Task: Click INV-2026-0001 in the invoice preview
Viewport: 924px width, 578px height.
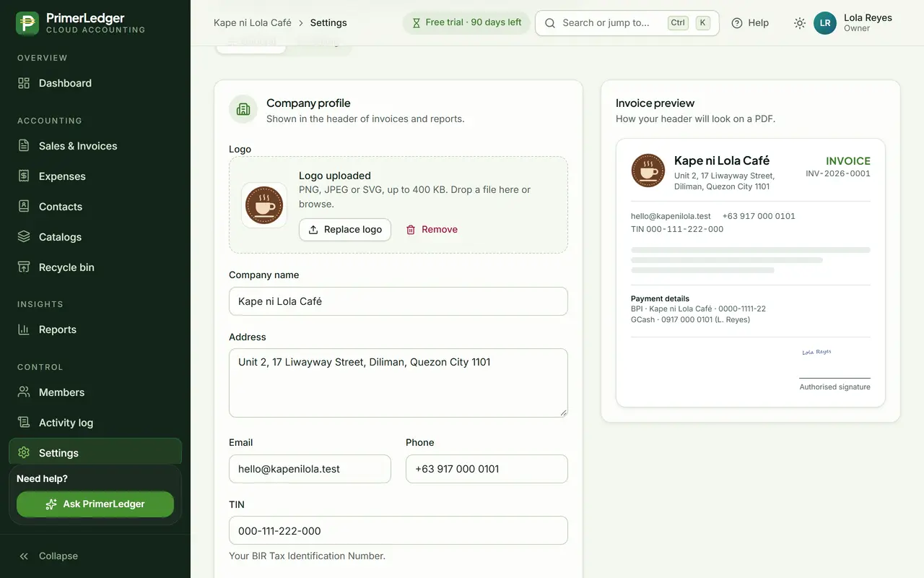Action: [838, 173]
